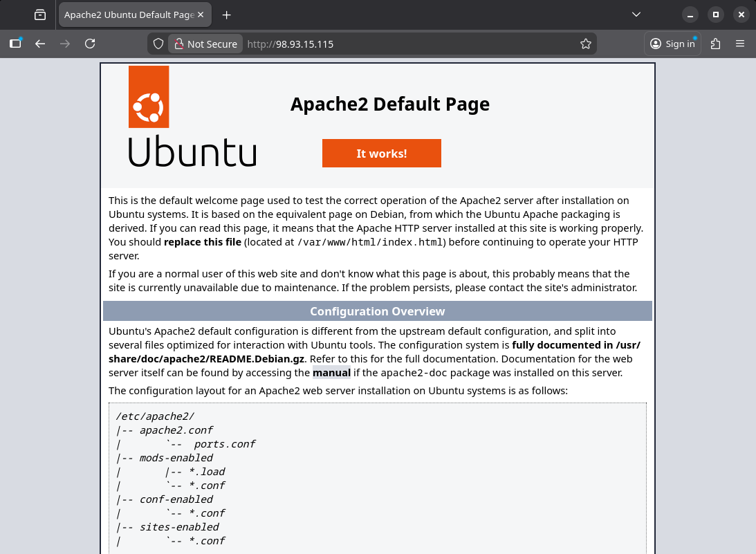Screen dimensions: 756x554
Task: Reload the current page
Action: pyautogui.click(x=90, y=43)
